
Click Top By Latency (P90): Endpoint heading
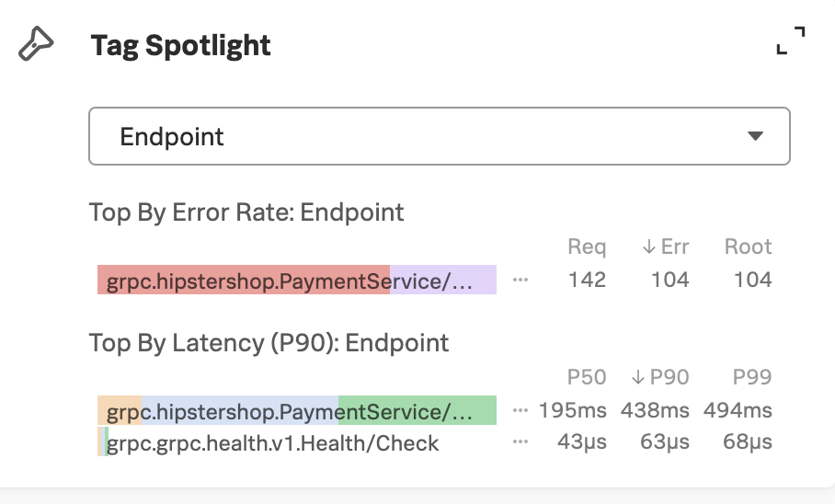[269, 343]
